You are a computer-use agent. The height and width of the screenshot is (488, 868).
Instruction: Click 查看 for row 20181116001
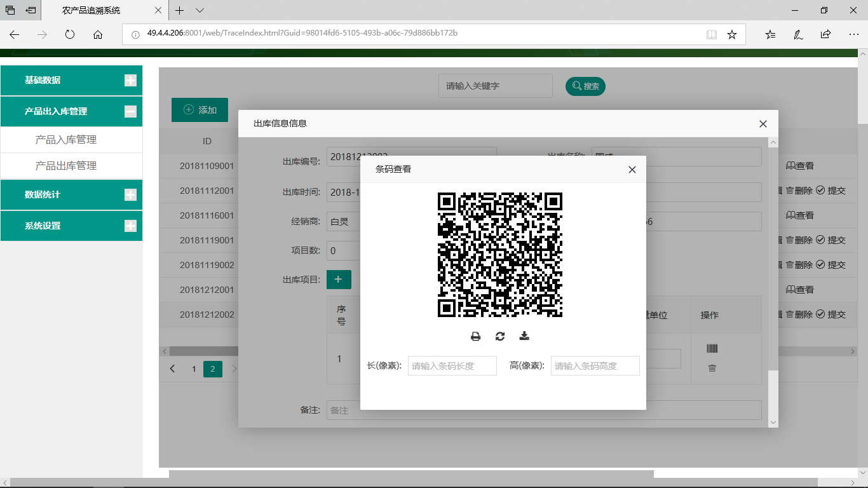point(800,215)
